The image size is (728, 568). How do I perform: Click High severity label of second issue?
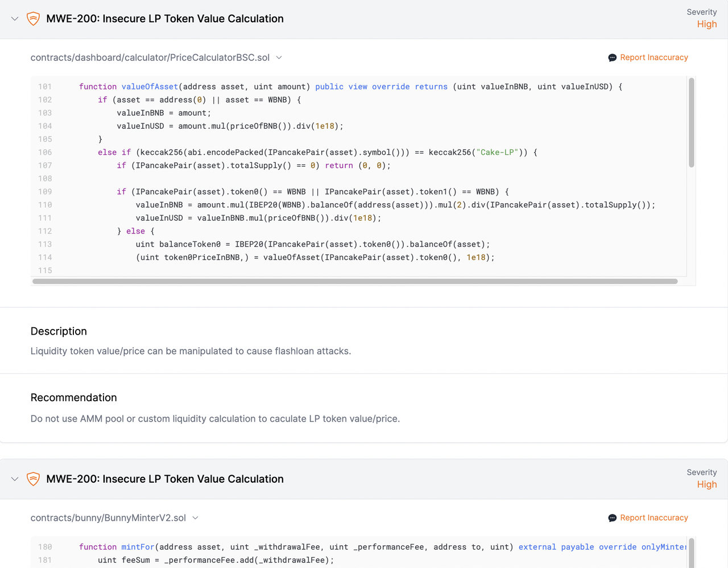click(707, 485)
